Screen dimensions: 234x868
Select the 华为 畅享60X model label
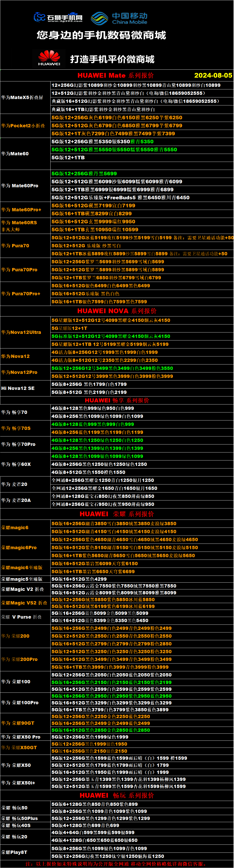pyautogui.click(x=16, y=464)
